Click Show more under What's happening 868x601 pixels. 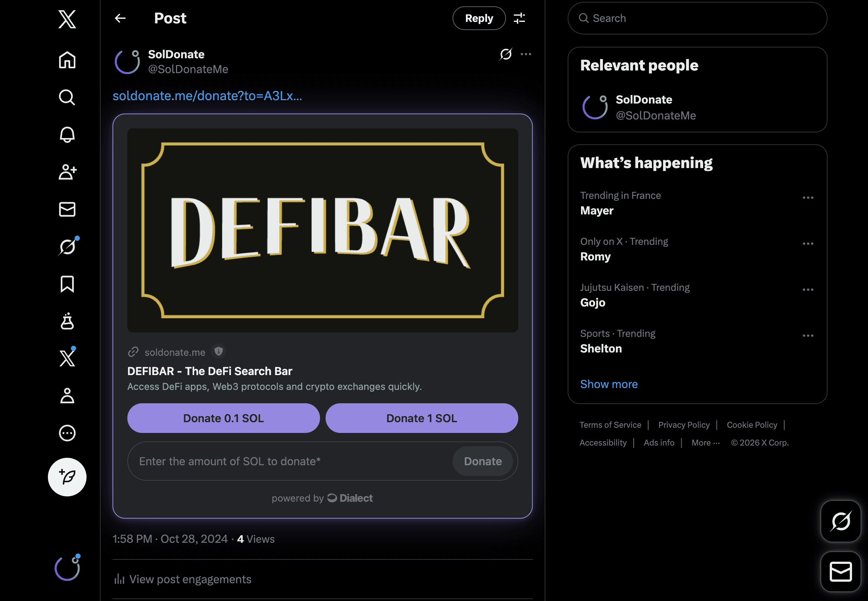click(x=609, y=384)
